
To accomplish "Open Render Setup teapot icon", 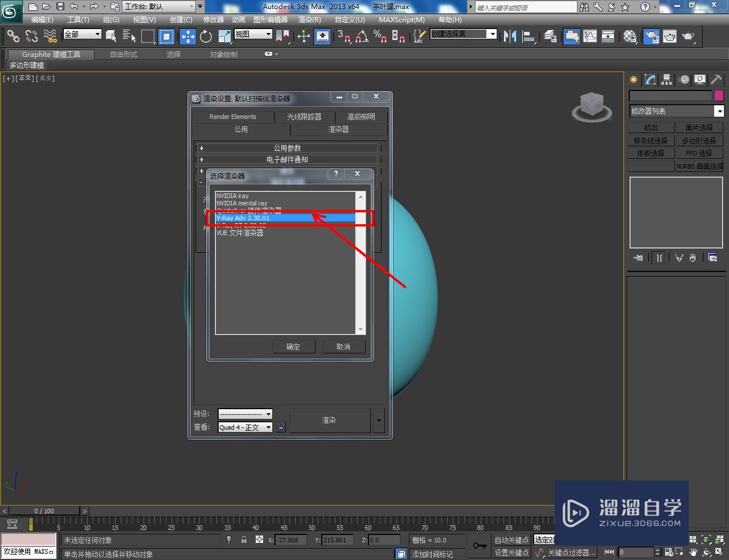I will [x=652, y=36].
